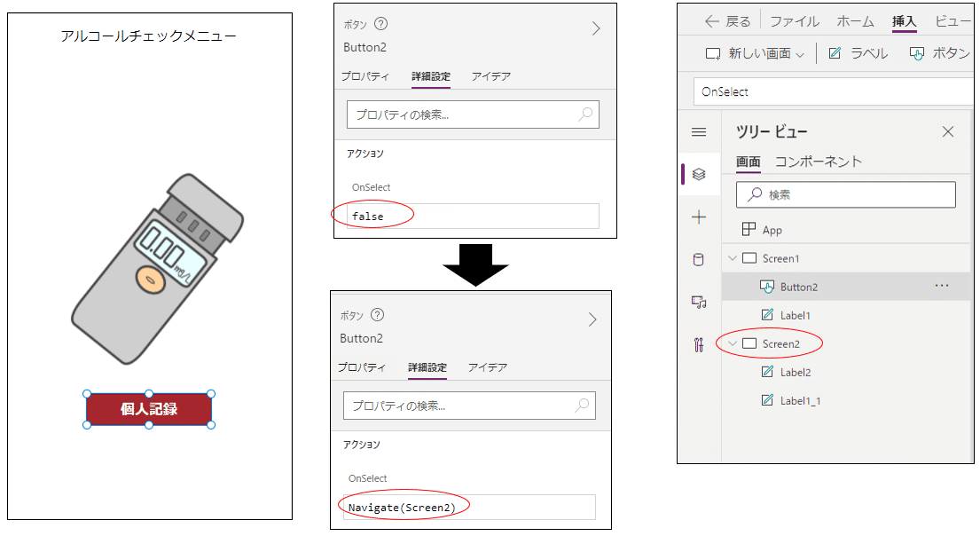Click search magnifier icon in upper panel

tap(585, 114)
